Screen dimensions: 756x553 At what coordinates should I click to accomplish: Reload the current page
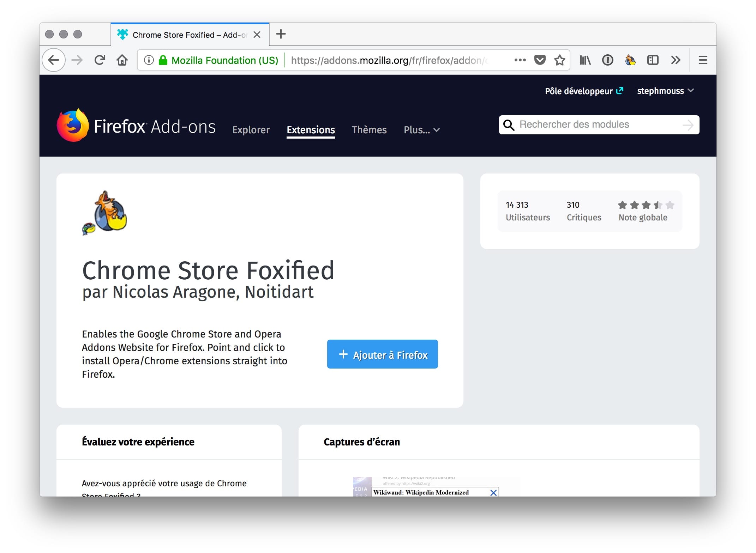(100, 60)
